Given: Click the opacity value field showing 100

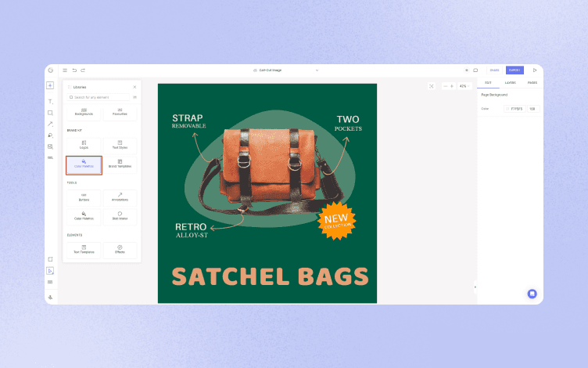Looking at the screenshot, I should pyautogui.click(x=533, y=109).
